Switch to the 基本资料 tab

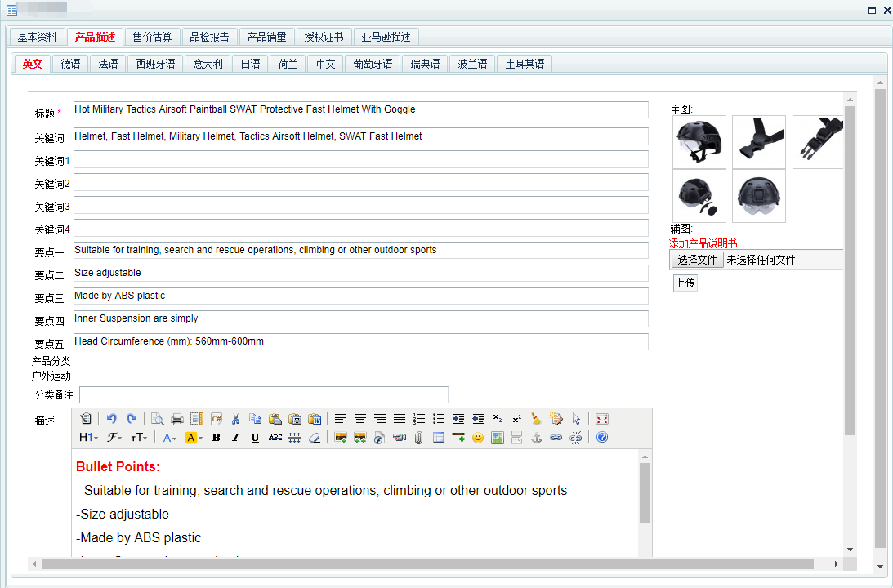[x=37, y=37]
